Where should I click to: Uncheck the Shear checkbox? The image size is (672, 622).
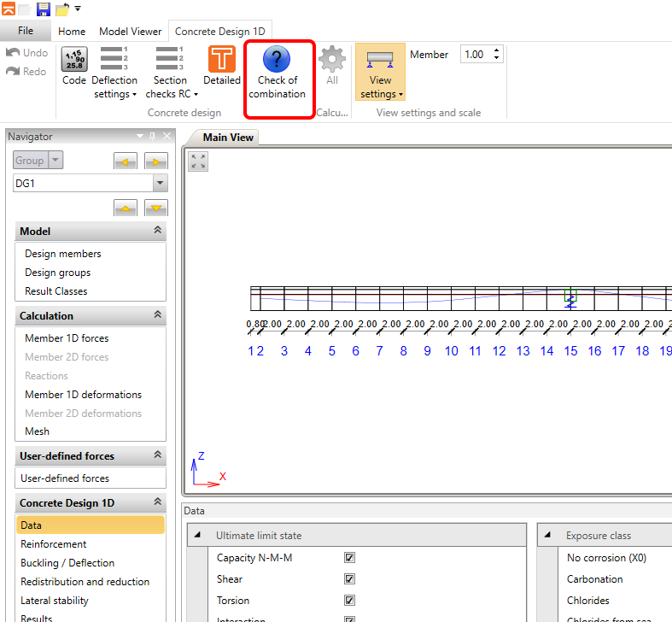(349, 579)
